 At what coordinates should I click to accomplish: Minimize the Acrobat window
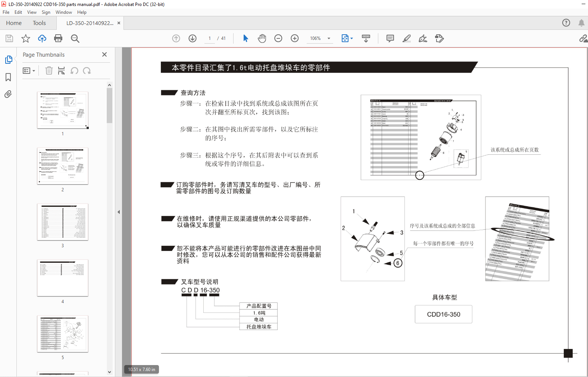point(584,4)
